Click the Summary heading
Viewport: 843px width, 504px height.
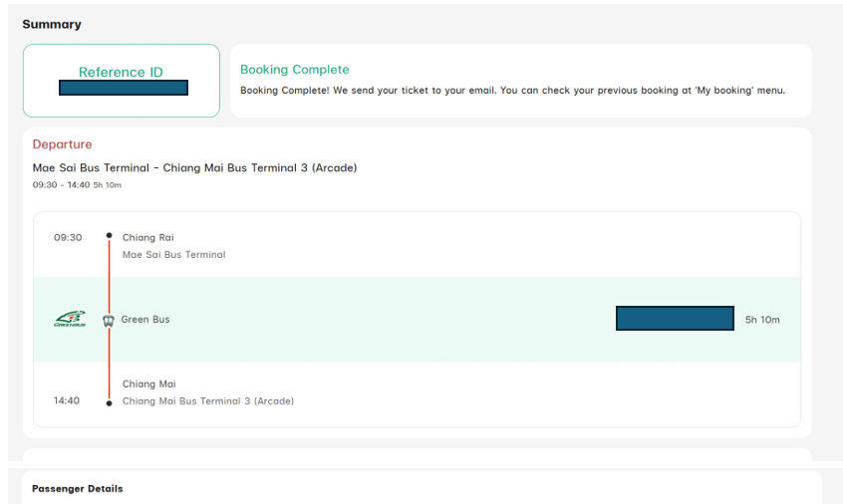[52, 24]
